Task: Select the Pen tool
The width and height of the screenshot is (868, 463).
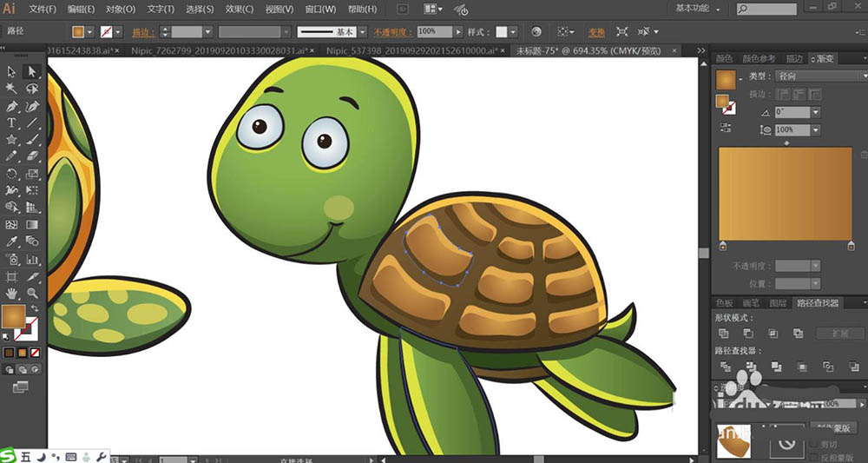Action: click(x=11, y=106)
